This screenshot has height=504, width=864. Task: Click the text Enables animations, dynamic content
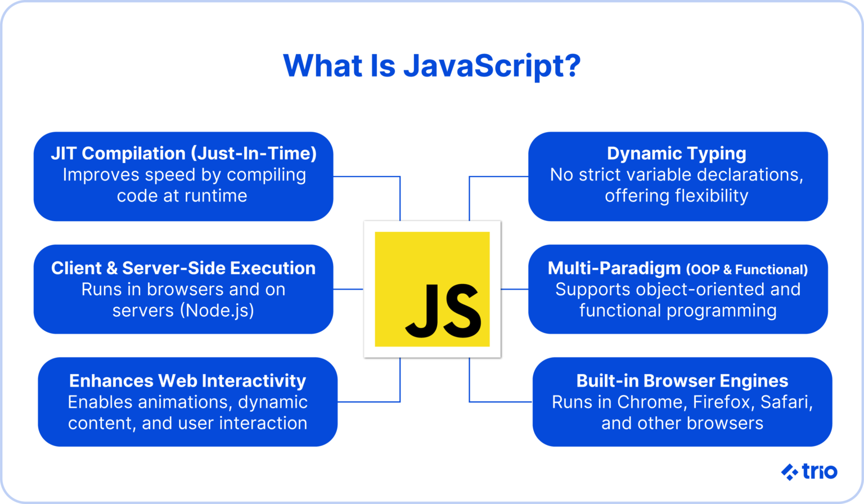pyautogui.click(x=187, y=412)
